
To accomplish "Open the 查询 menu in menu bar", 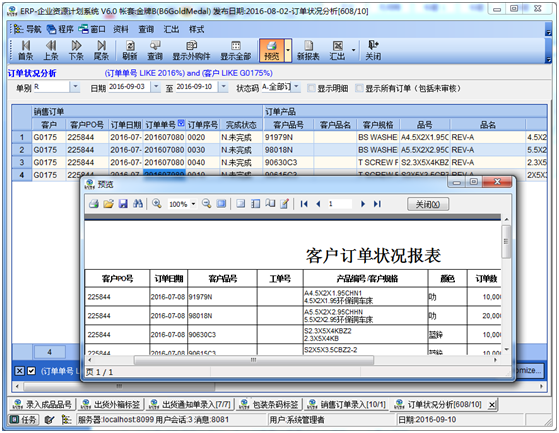I will (146, 29).
